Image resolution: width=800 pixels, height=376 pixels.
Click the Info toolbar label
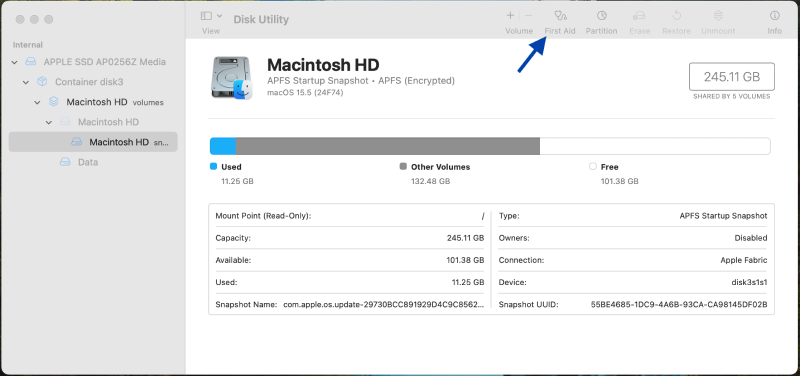(x=774, y=31)
